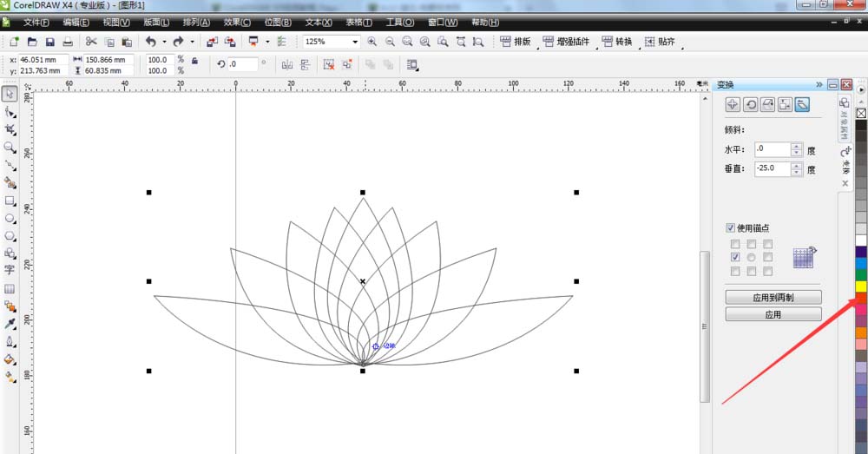Zoom in using the magnifier plus icon
Screen dimensions: 868x454
tap(372, 42)
